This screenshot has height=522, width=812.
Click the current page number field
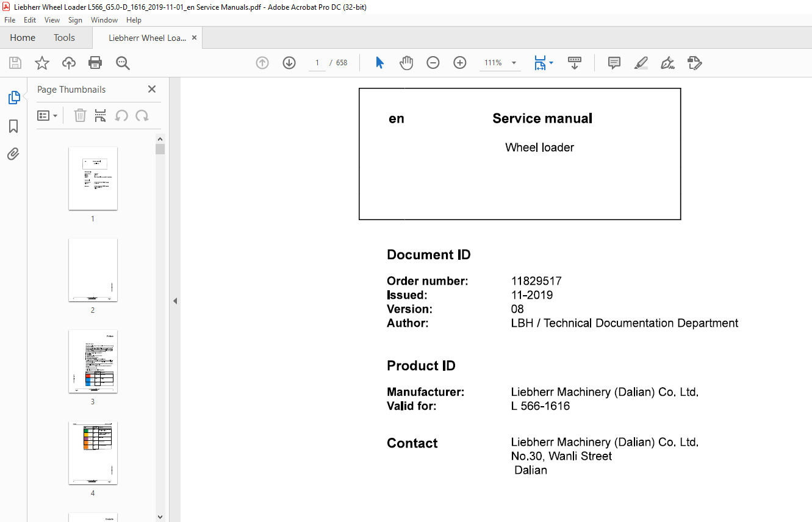(317, 63)
